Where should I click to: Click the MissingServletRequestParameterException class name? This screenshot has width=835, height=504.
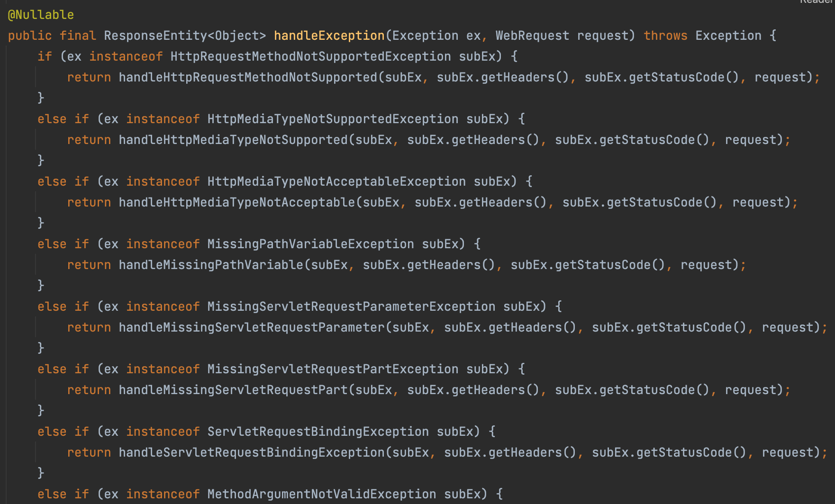click(351, 306)
